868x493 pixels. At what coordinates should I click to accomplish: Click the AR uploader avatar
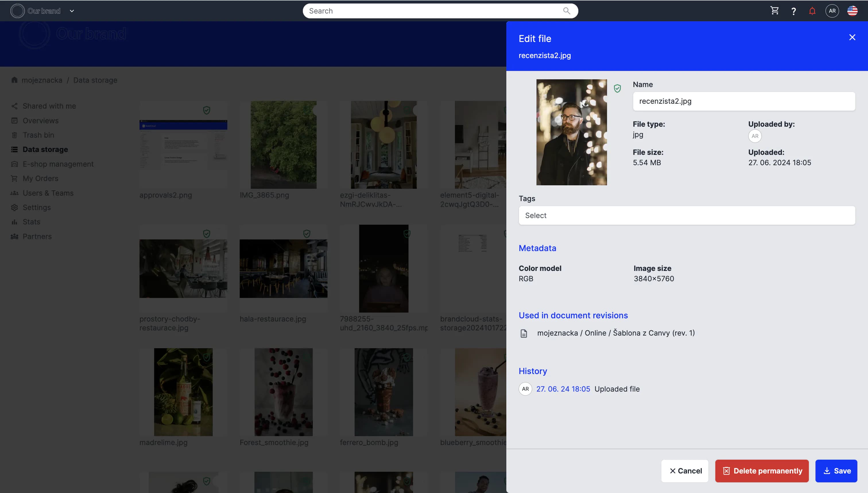tap(755, 136)
